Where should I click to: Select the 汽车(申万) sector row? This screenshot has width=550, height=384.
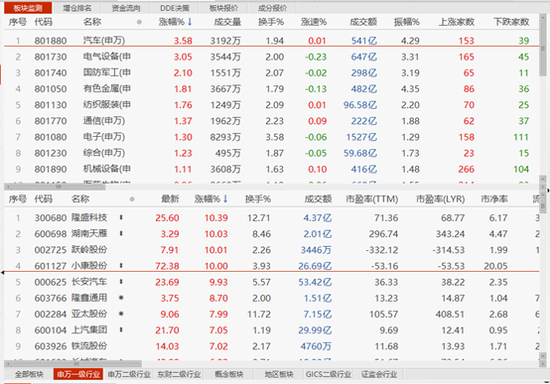click(x=271, y=41)
